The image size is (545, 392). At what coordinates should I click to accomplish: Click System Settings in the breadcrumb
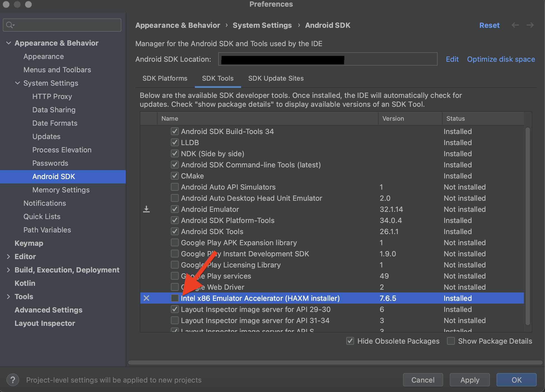[262, 25]
